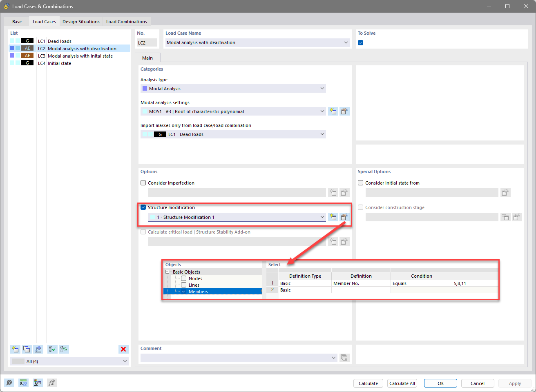Apply changes with Apply button
The width and height of the screenshot is (536, 392).
(x=514, y=383)
